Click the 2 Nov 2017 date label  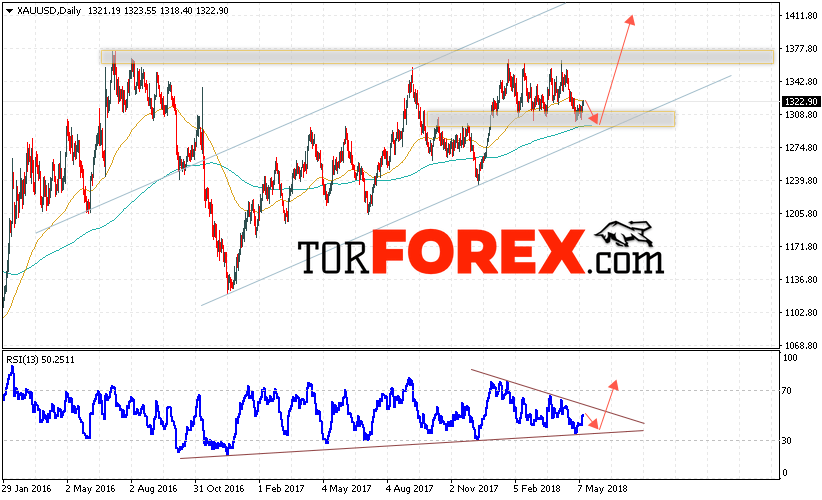(474, 488)
